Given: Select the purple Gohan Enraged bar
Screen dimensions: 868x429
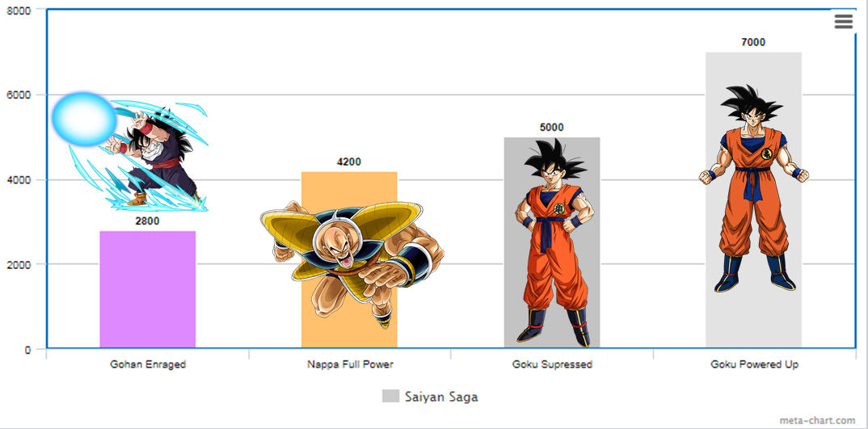Looking at the screenshot, I should point(148,289).
